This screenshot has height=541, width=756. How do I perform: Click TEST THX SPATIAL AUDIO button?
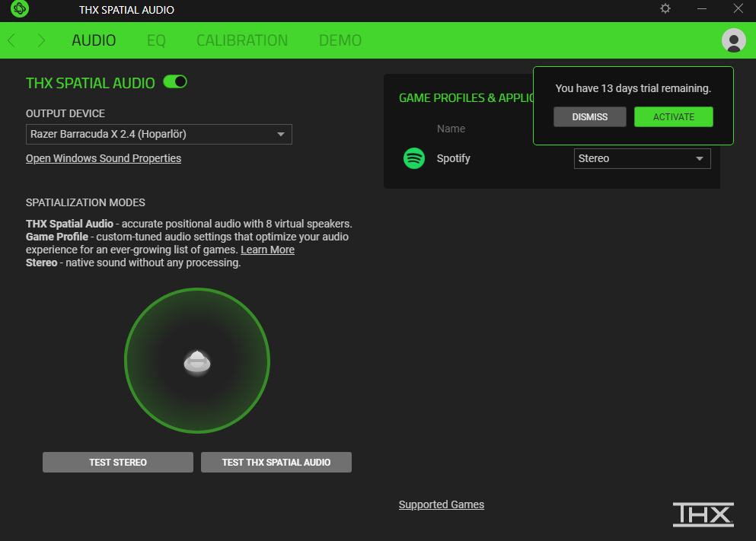[276, 463]
